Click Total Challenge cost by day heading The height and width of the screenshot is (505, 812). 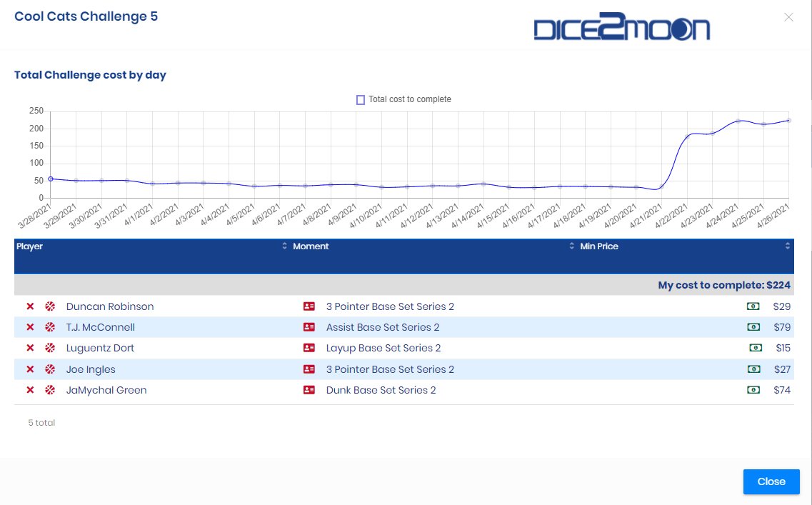[90, 74]
